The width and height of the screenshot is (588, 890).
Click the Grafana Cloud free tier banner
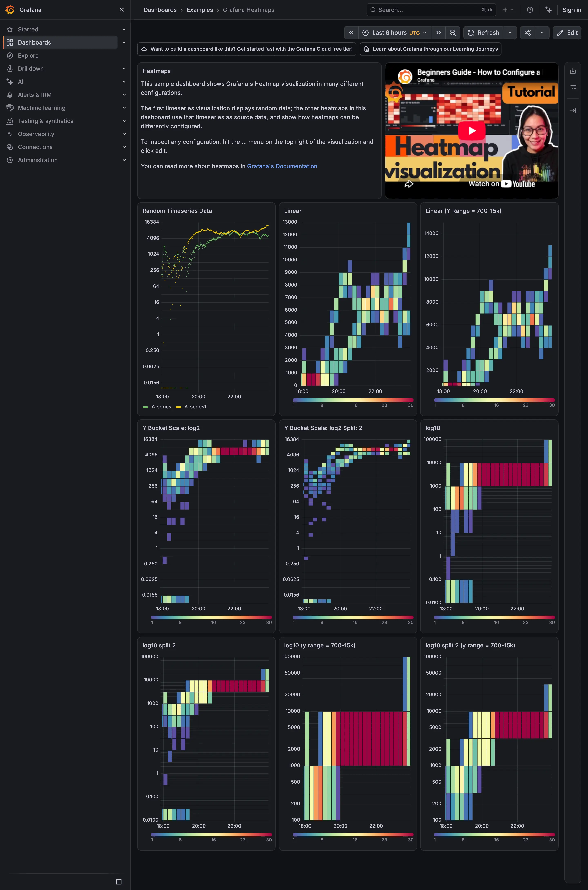(x=247, y=49)
